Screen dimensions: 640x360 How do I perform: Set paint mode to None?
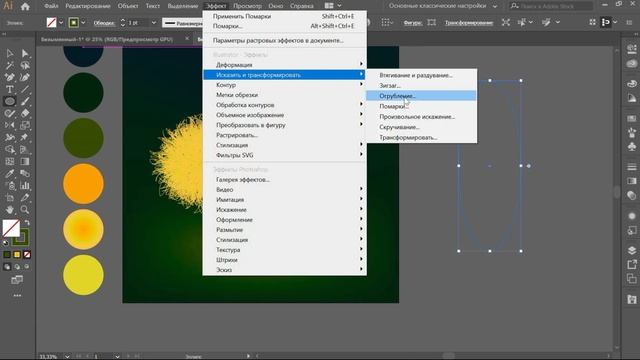(27, 255)
